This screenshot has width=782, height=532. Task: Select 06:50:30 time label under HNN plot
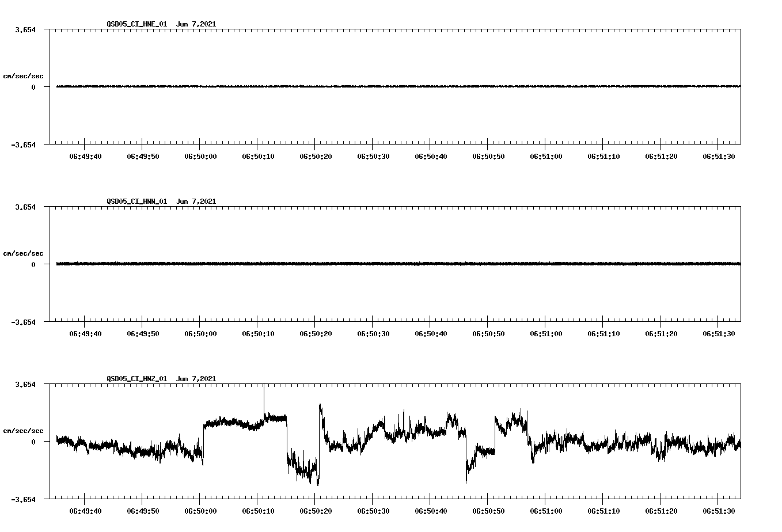coord(373,334)
